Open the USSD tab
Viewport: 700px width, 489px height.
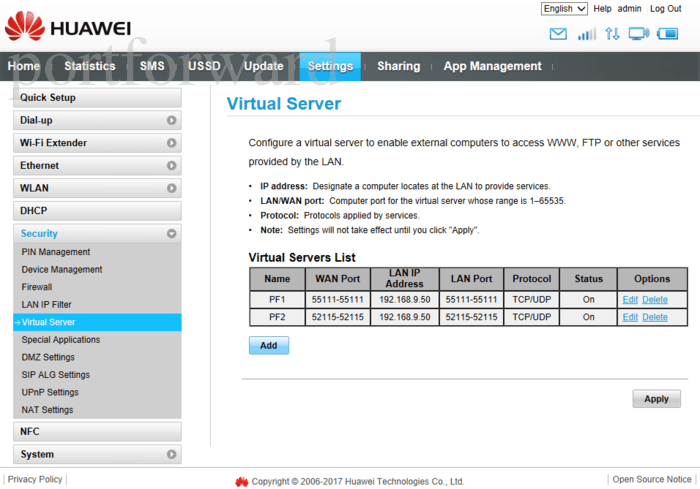[x=204, y=66]
